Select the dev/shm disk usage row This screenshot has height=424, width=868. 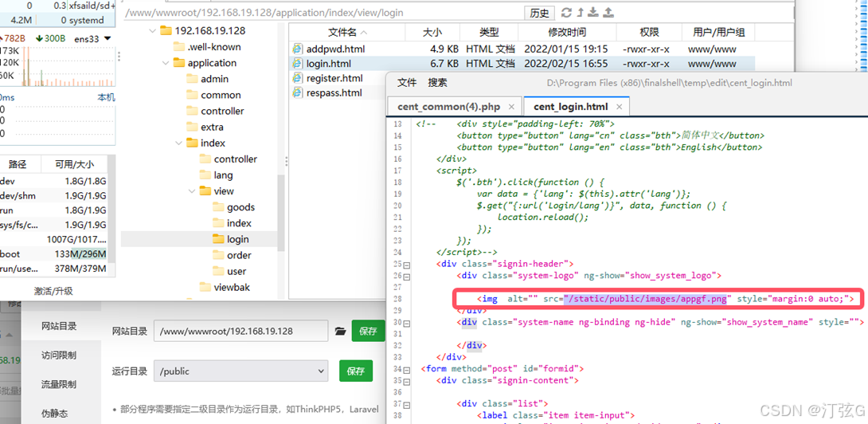coord(54,195)
